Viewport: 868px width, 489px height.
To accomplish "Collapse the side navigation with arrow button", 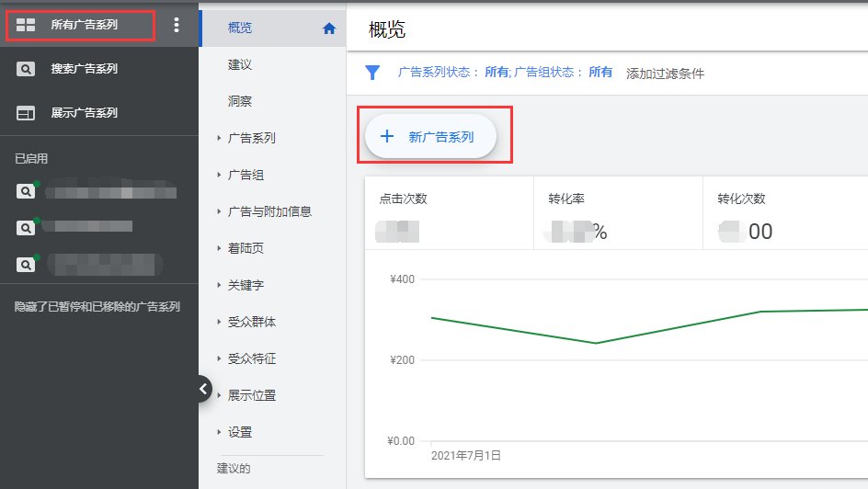I will (204, 389).
